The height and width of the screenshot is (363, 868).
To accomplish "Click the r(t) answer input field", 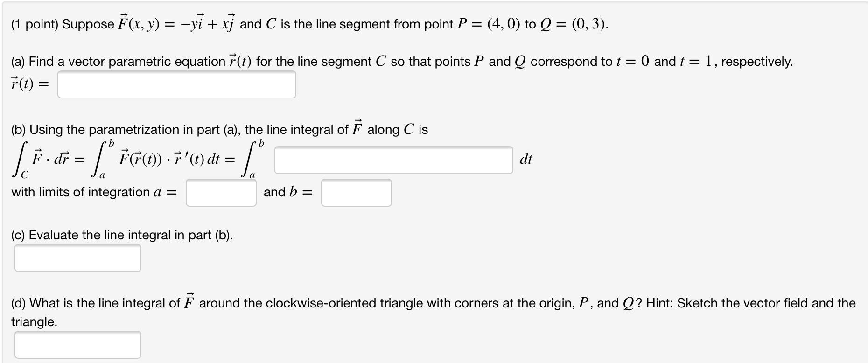I will pos(176,84).
